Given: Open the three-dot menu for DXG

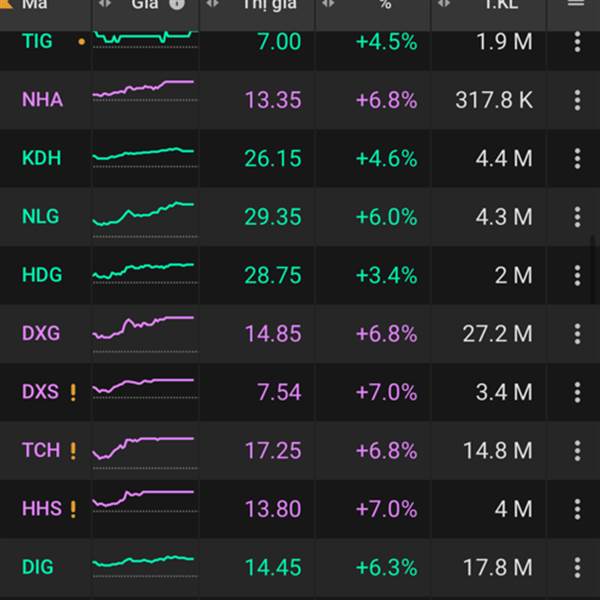Looking at the screenshot, I should coord(577,333).
